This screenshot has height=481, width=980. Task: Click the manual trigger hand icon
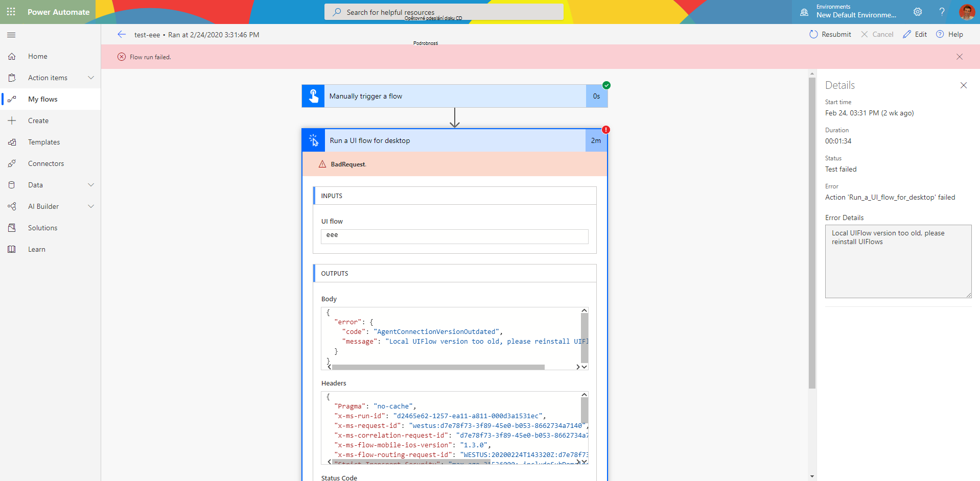tap(313, 96)
